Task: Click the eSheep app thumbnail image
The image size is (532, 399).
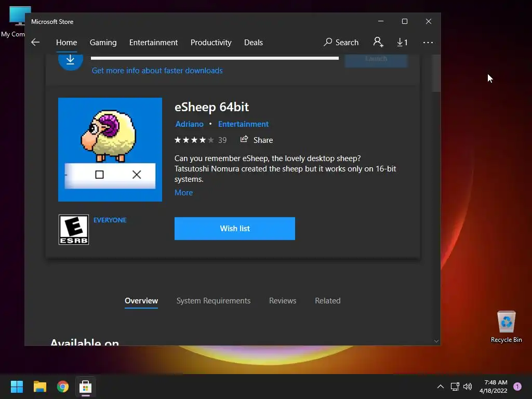Action: 110,150
